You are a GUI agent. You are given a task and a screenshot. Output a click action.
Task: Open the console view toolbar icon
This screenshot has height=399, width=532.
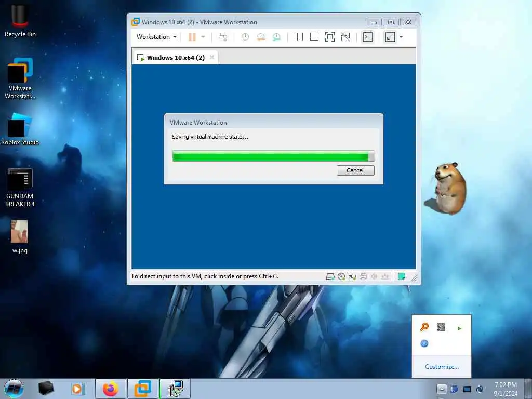pos(368,37)
